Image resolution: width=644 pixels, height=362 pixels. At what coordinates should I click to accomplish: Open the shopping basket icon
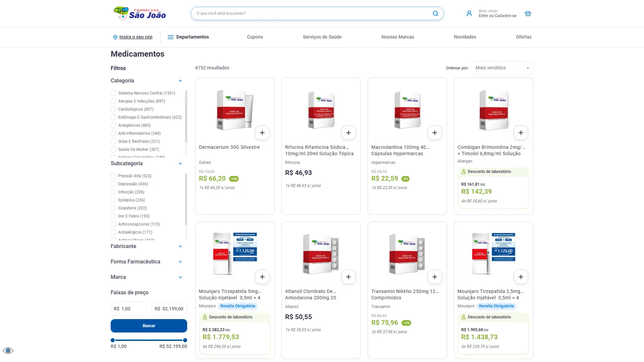click(528, 13)
